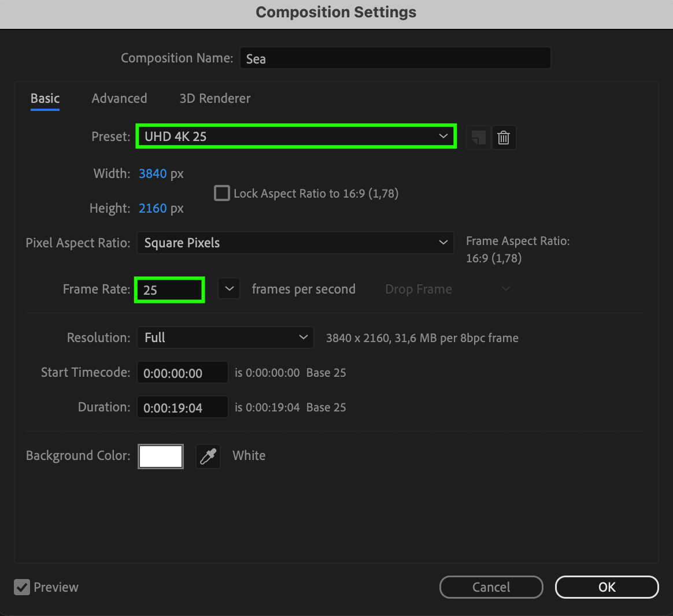This screenshot has width=673, height=616.
Task: Click the Composition Name field
Action: 395,58
